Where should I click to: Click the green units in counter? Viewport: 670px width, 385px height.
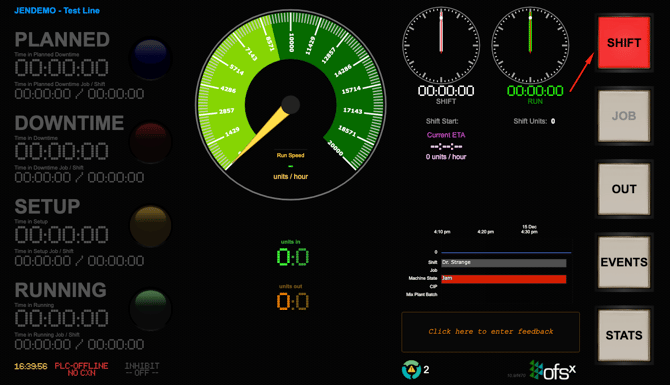pos(293,257)
